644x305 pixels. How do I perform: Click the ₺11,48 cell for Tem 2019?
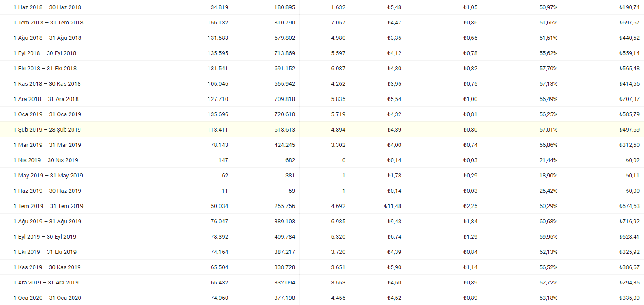click(x=393, y=206)
